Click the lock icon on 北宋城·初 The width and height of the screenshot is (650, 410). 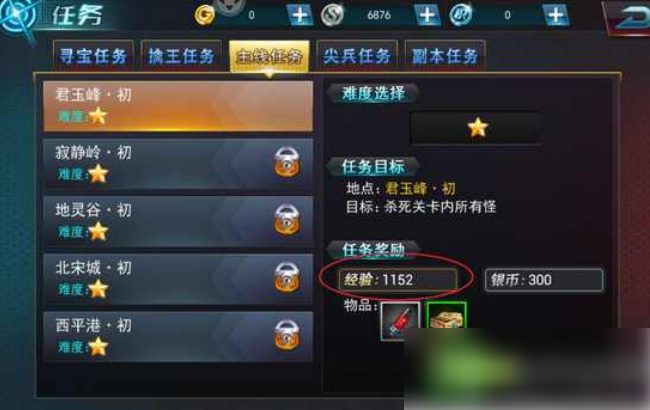click(287, 277)
